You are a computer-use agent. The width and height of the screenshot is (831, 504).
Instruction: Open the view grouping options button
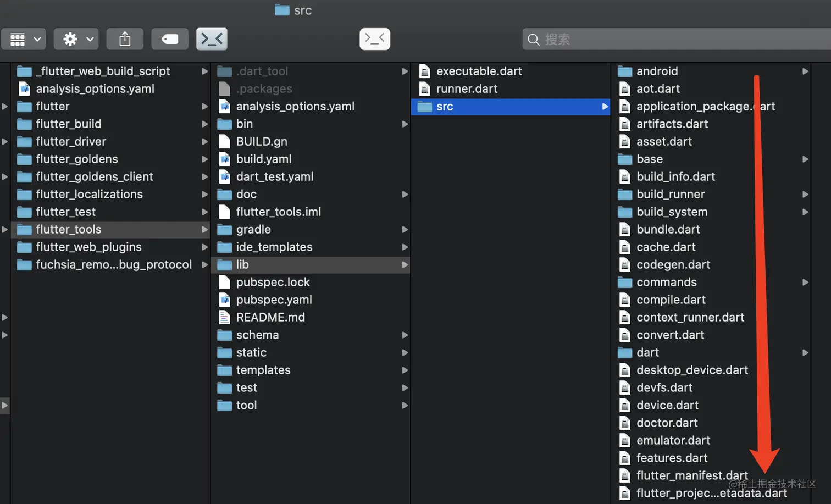coord(24,39)
